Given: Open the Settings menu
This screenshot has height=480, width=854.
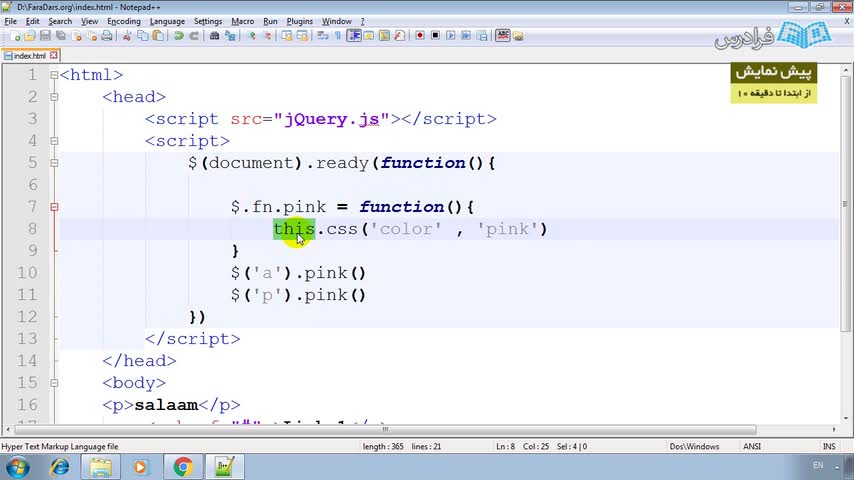Looking at the screenshot, I should tap(208, 21).
